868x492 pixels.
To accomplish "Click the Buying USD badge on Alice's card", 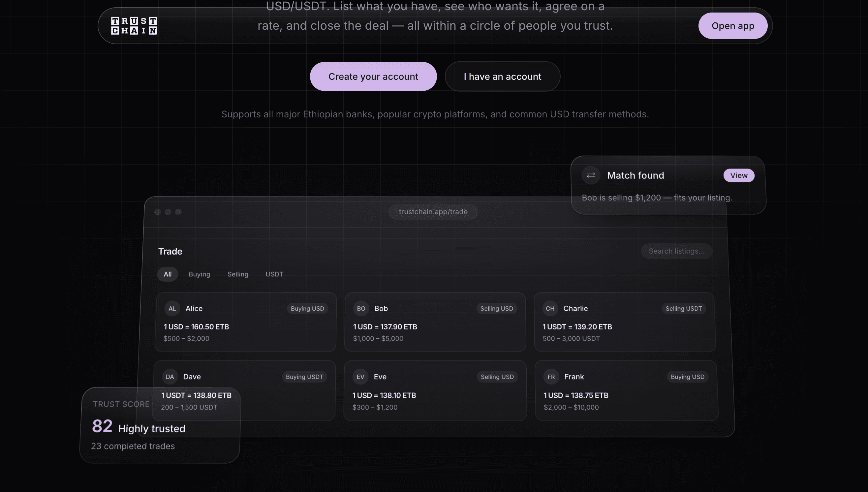I will (x=307, y=309).
